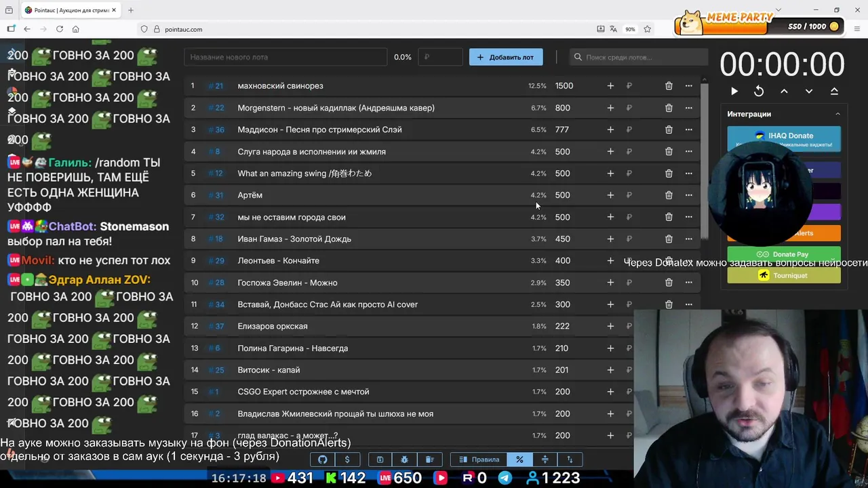The width and height of the screenshot is (868, 488).
Task: Delete the 'Мэддисон - Песня про стримерский Слэй' lot
Action: pyautogui.click(x=669, y=129)
